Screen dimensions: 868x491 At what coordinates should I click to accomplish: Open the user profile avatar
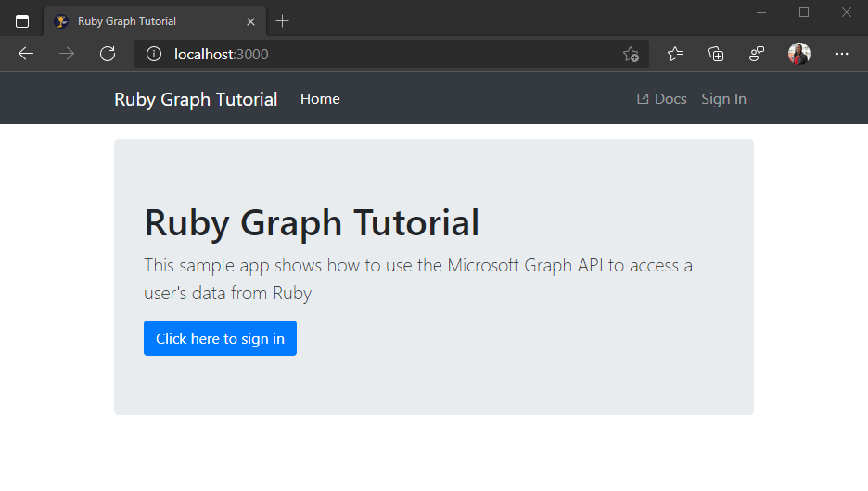coord(798,54)
